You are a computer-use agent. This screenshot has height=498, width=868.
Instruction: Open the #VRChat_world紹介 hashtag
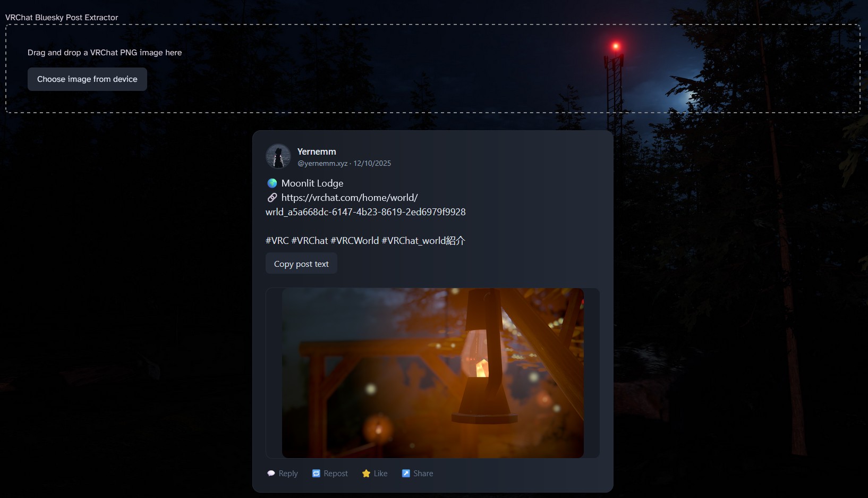(x=423, y=241)
